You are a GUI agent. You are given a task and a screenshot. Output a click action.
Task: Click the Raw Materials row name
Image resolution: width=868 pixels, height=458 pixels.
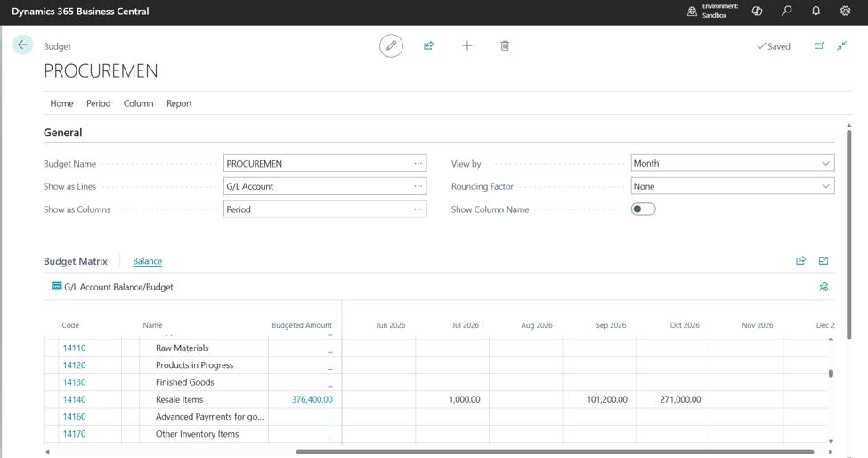point(183,348)
